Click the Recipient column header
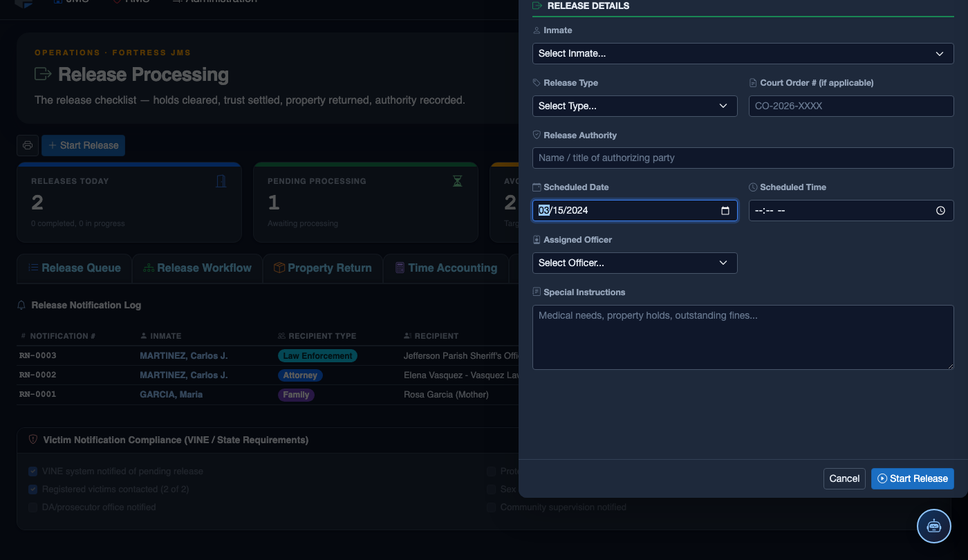Viewport: 968px width, 560px height. click(431, 336)
